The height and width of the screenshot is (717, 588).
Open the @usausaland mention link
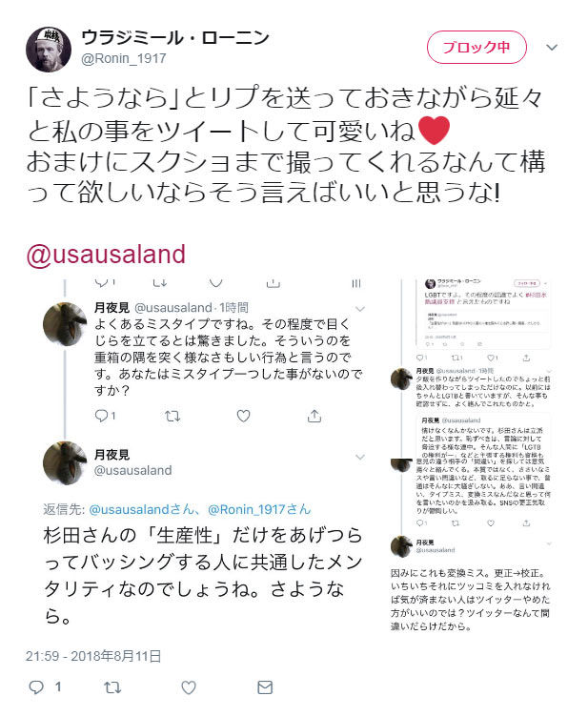(x=106, y=255)
